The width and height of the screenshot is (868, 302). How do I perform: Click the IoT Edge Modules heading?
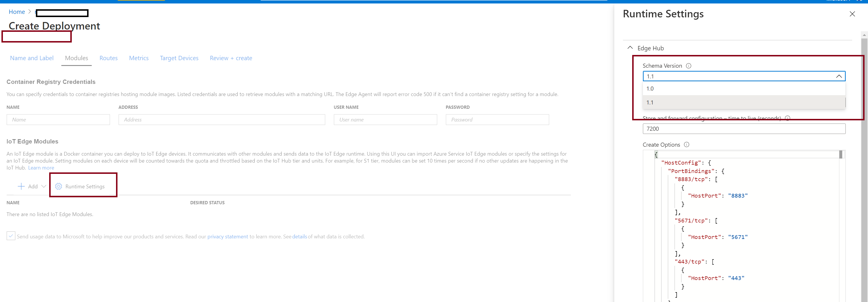[x=32, y=141]
